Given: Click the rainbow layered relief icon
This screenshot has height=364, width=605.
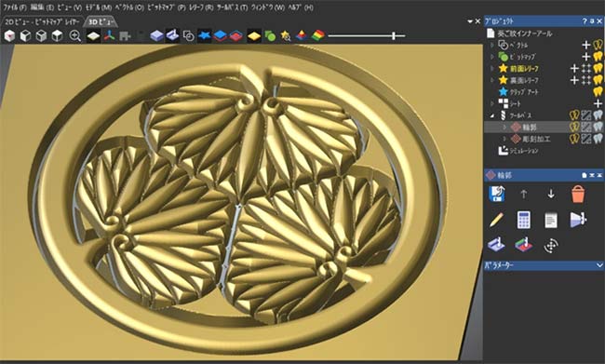Looking at the screenshot, I should 318,36.
